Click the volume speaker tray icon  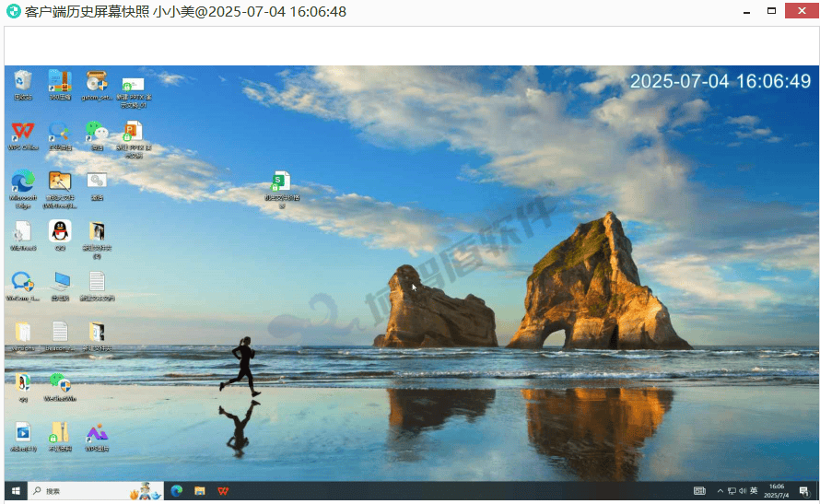(x=743, y=491)
